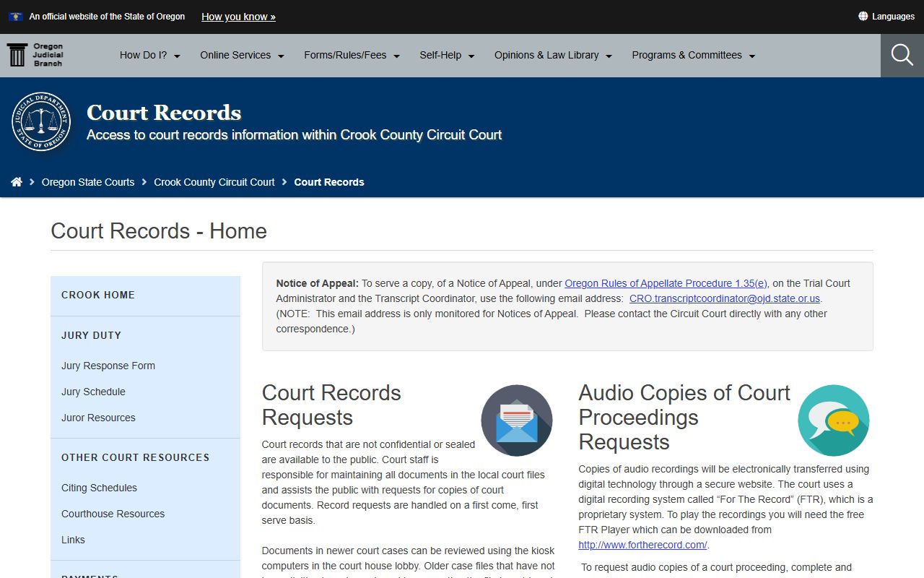This screenshot has width=924, height=578.
Task: Click the Court Records Requests heading
Action: [331, 405]
